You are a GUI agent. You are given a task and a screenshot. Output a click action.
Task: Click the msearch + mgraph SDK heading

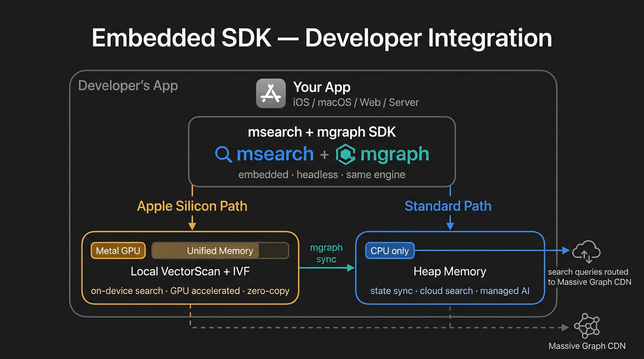322,132
